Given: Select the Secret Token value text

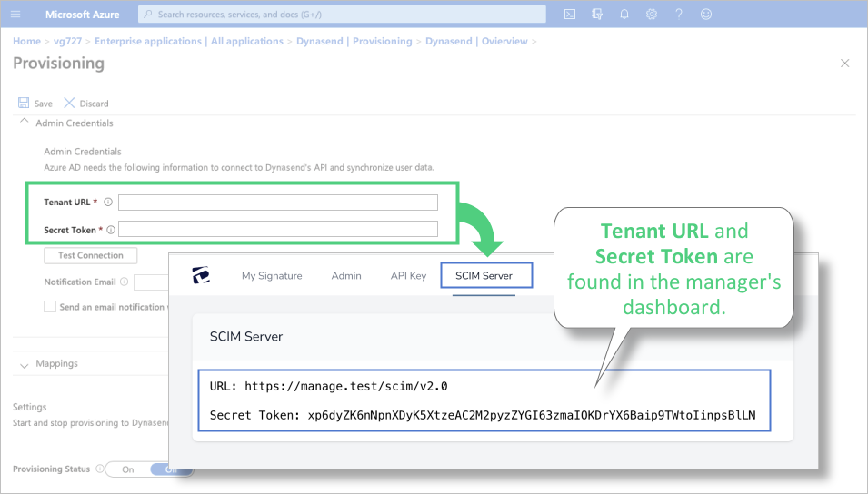Looking at the screenshot, I should point(532,415).
